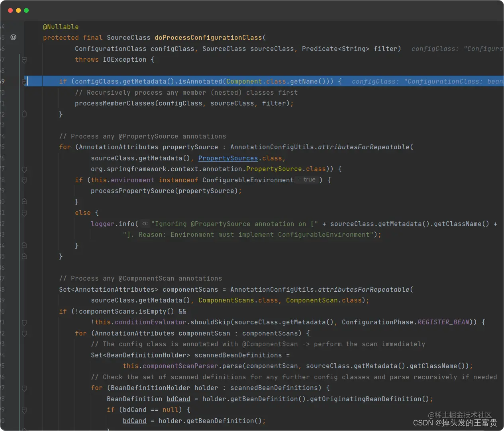Collapse fold marker on org.springframework PropertySource.class line
The width and height of the screenshot is (504, 431).
24,169
